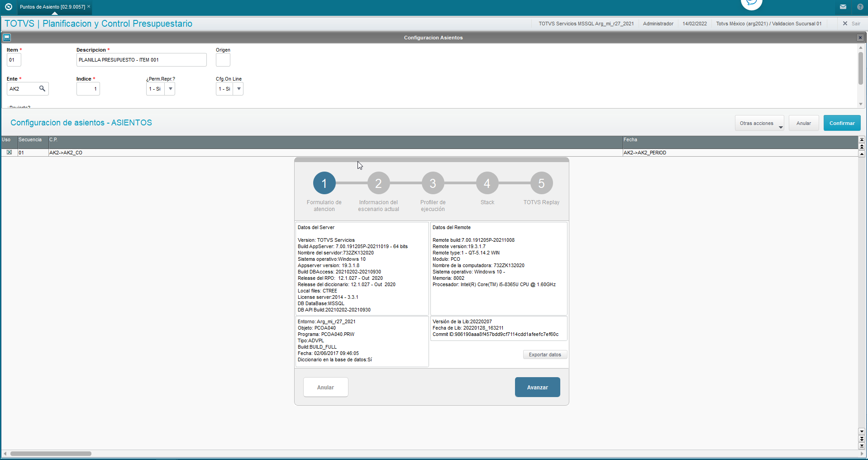Close the Configuracion Asientos window with X

point(860,38)
